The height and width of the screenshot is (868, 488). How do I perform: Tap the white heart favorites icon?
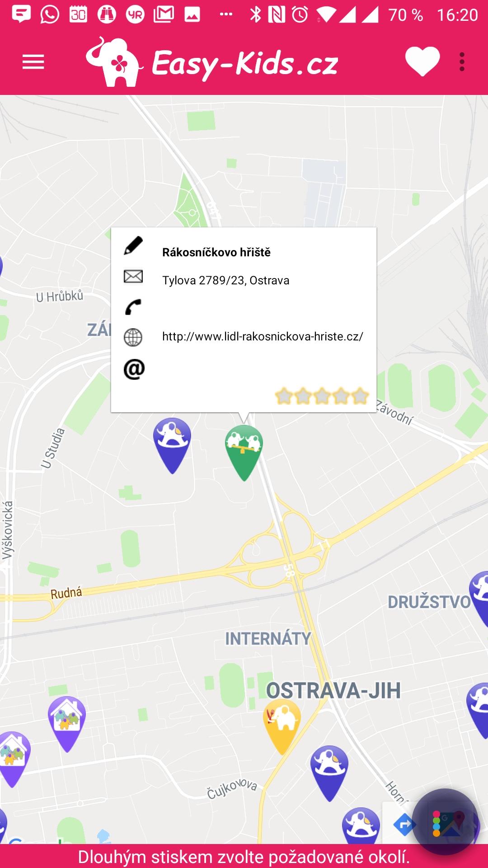[x=422, y=61]
